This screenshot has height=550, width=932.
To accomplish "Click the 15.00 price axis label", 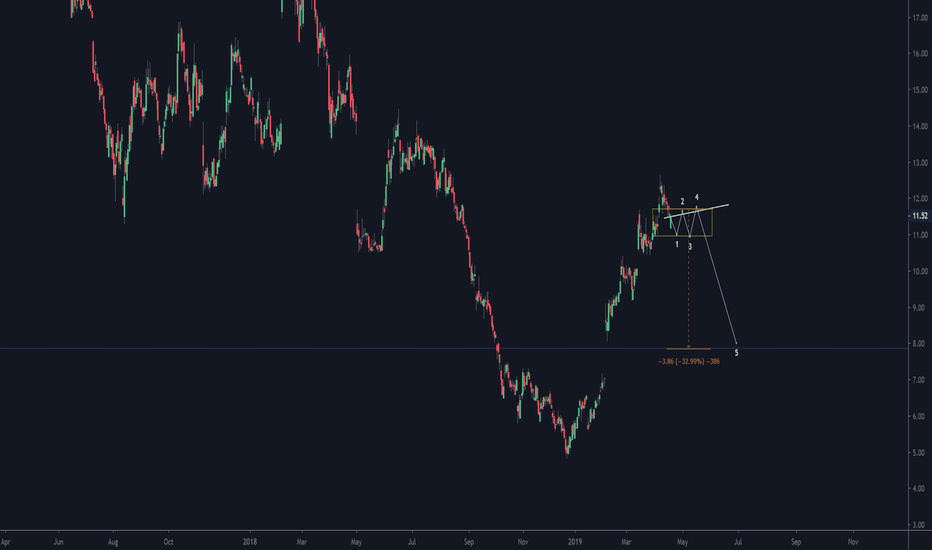I will pos(920,90).
